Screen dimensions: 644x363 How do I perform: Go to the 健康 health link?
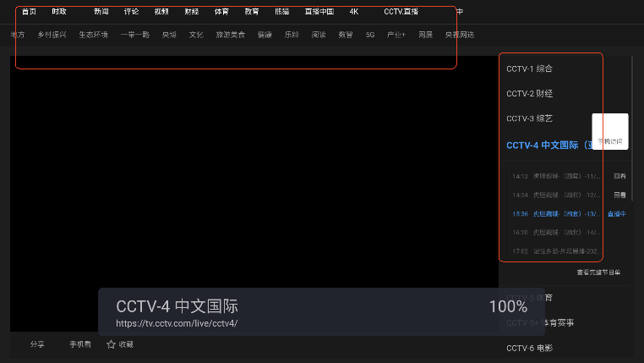(265, 35)
